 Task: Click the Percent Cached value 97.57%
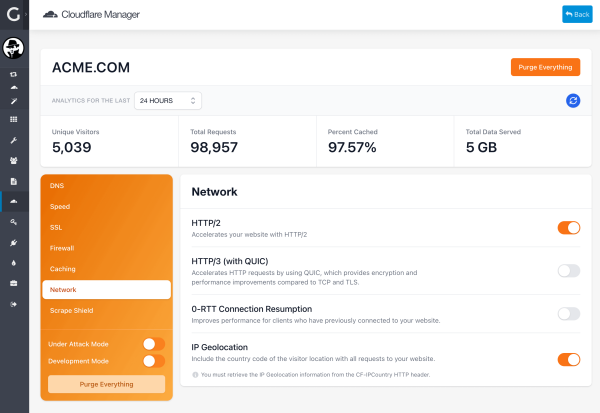pos(352,147)
